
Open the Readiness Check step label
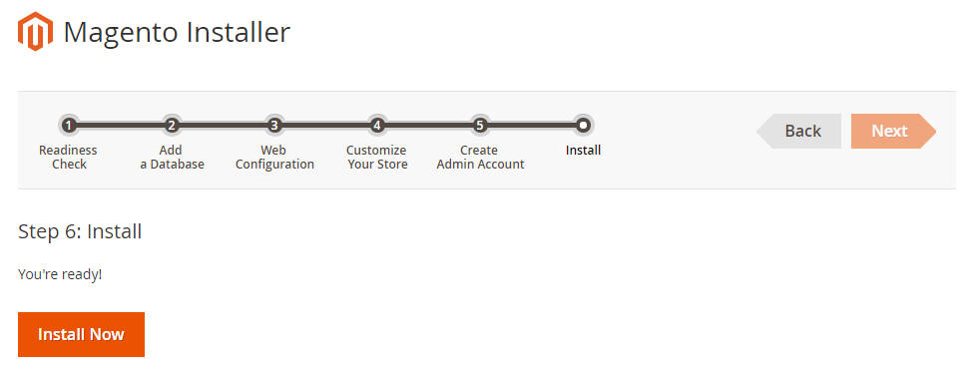pos(68,158)
